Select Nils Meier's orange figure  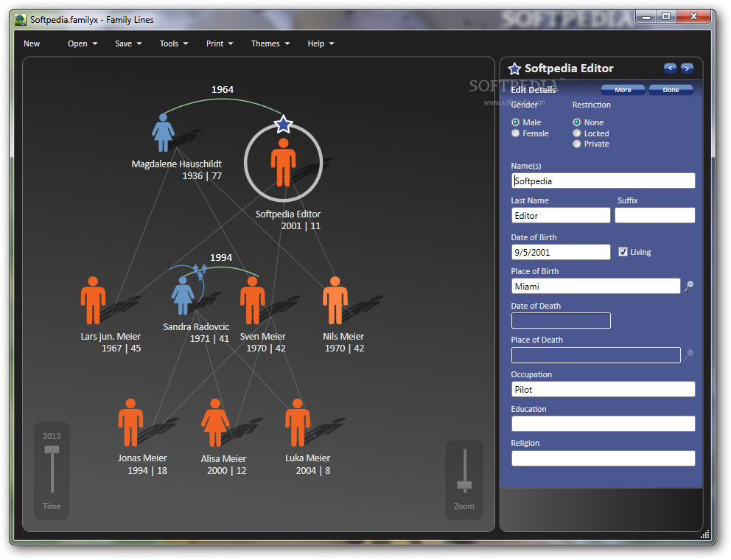335,301
